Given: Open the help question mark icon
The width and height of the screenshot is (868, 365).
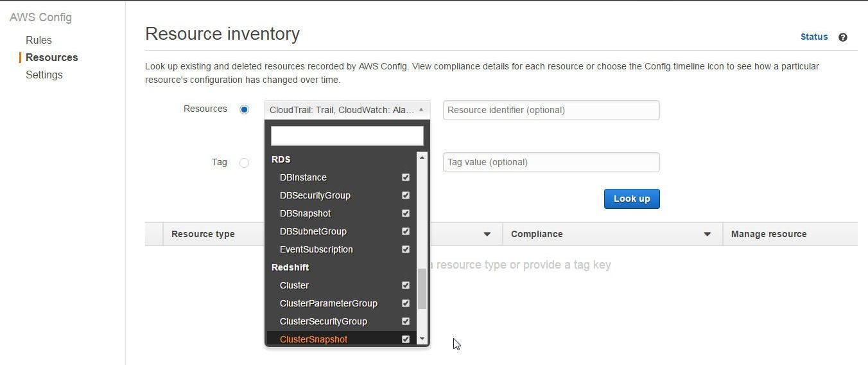Looking at the screenshot, I should click(x=843, y=37).
